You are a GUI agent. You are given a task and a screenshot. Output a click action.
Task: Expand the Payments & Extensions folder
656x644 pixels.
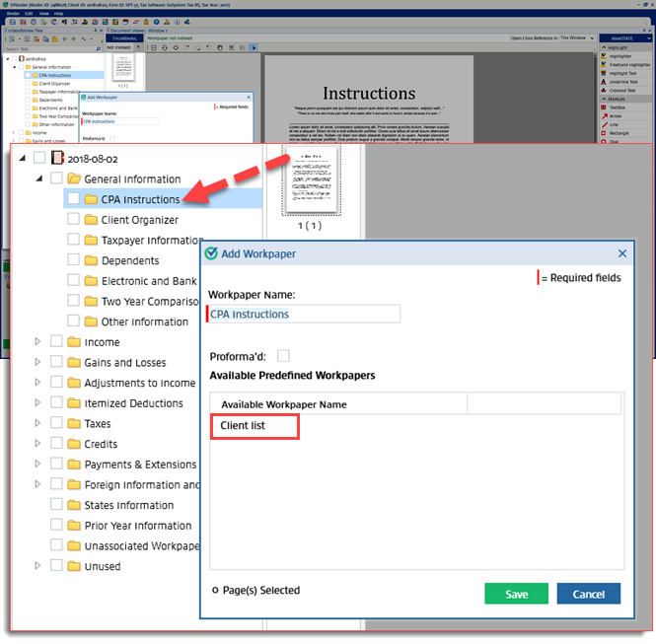38,465
